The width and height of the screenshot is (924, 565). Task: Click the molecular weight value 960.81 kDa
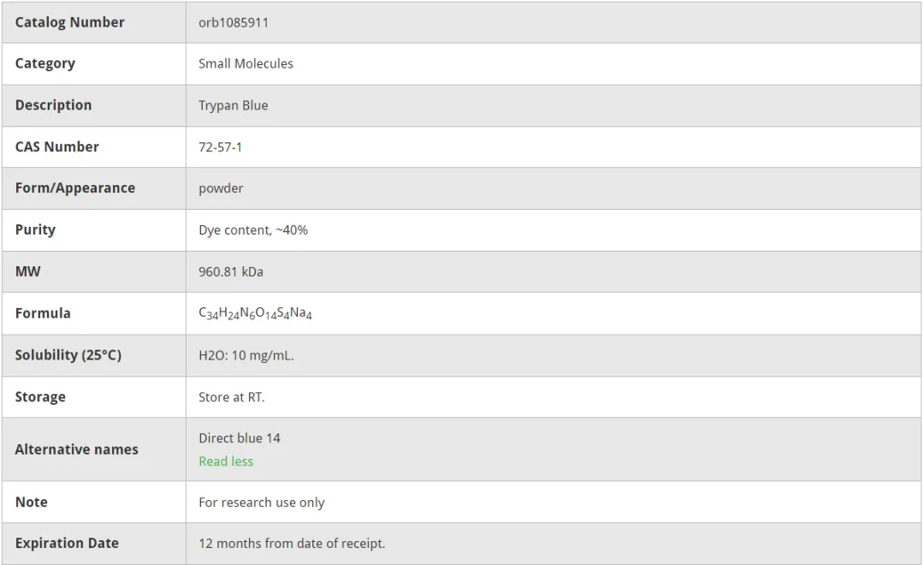point(231,271)
